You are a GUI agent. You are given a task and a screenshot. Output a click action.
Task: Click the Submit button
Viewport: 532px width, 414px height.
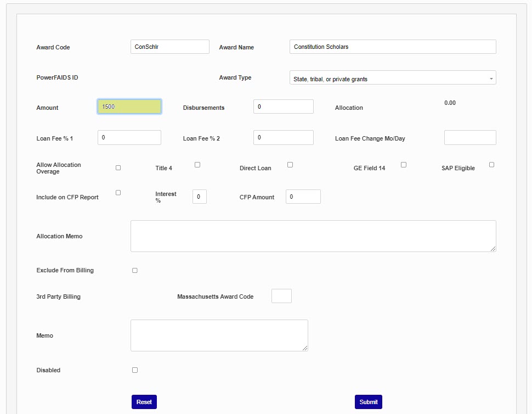click(368, 402)
